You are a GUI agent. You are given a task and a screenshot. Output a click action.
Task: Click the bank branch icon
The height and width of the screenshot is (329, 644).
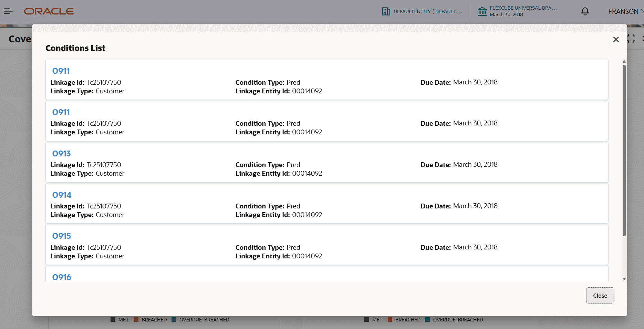coord(482,11)
